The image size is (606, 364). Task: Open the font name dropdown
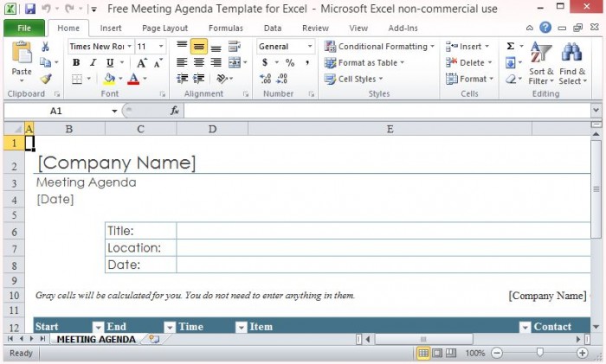[x=130, y=47]
